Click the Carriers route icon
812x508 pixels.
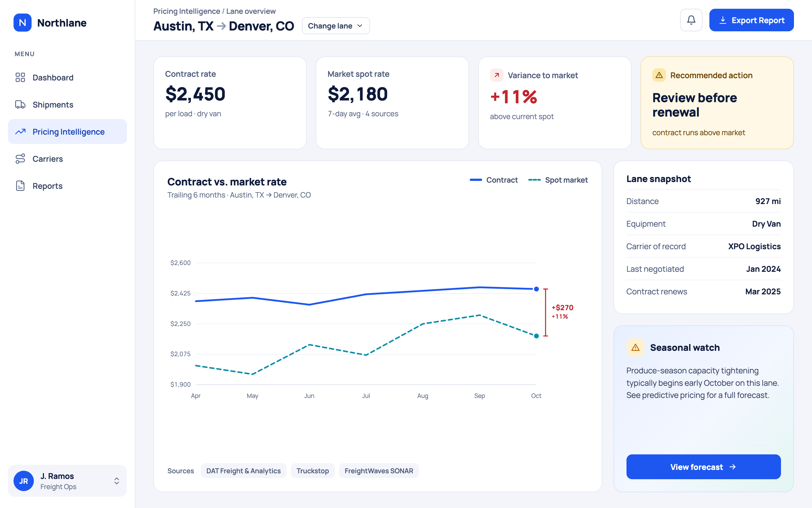20,159
